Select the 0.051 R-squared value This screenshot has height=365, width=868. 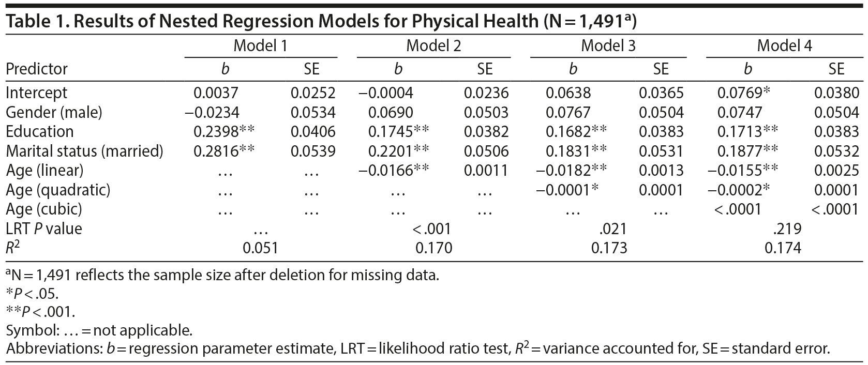pos(261,248)
